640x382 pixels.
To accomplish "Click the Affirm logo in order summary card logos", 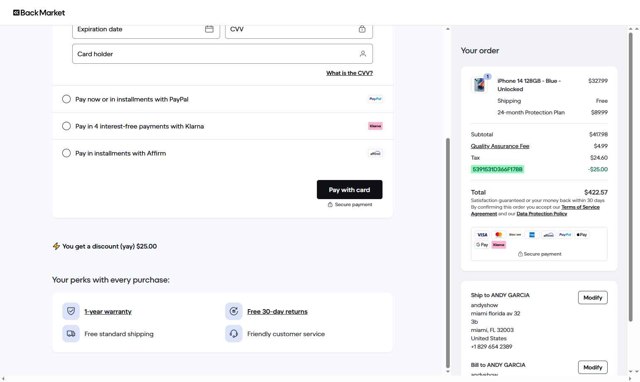I will click(x=548, y=235).
